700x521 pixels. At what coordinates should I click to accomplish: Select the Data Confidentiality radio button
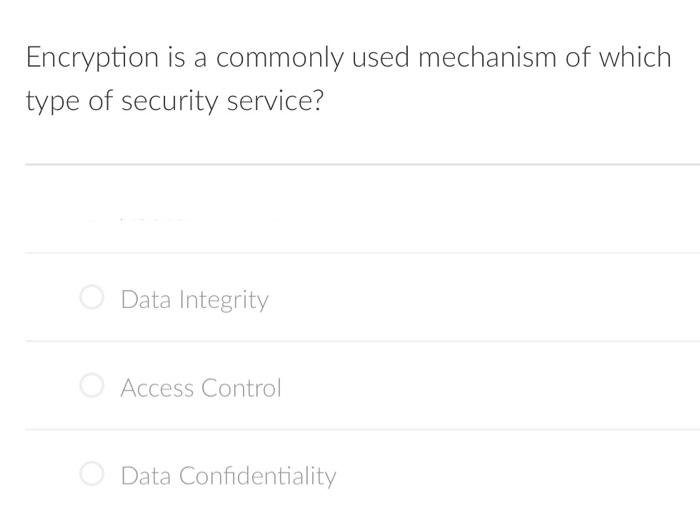pyautogui.click(x=92, y=474)
